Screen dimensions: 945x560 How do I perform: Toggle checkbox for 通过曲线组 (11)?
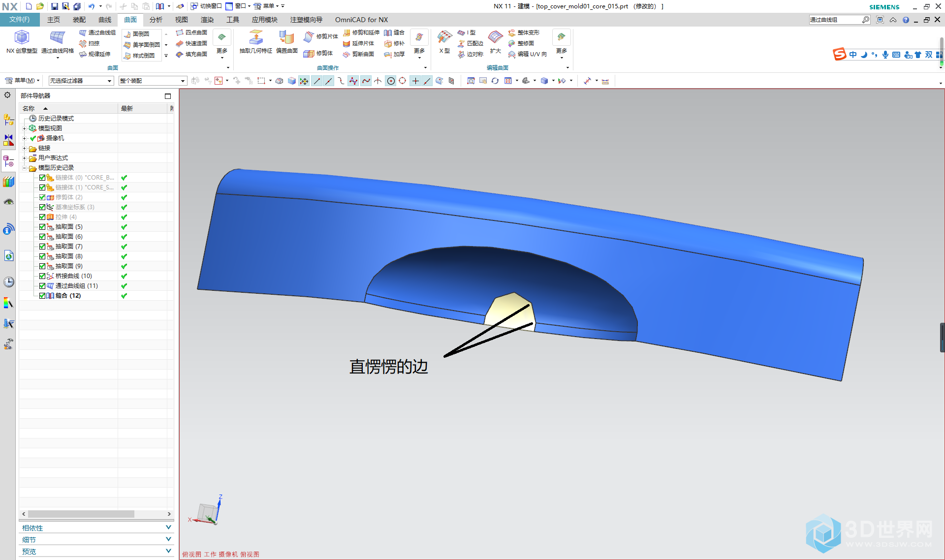tap(42, 286)
